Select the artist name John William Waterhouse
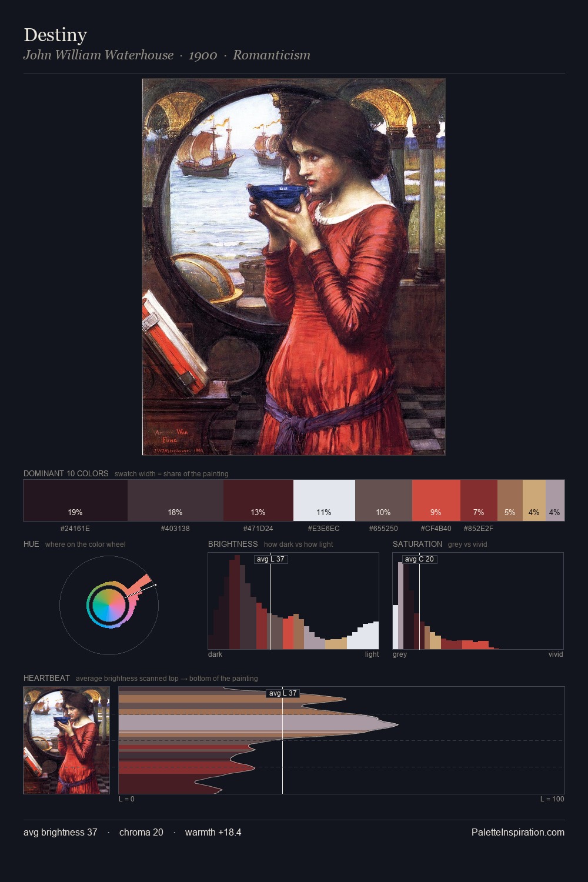The image size is (588, 882). [x=98, y=55]
